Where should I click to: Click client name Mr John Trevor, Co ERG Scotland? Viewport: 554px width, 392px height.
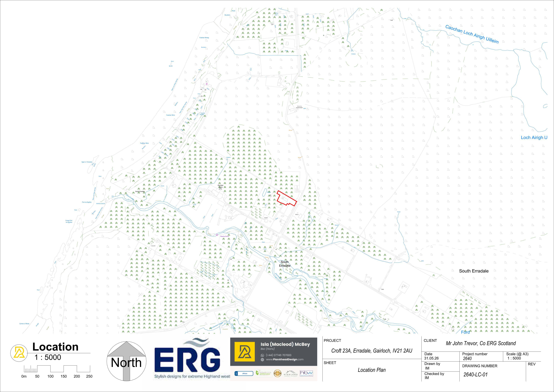click(x=481, y=343)
